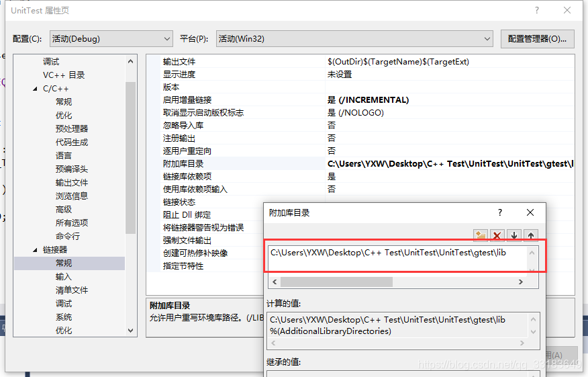
Task: Click the path box horizontal scrollbar thumb
Action: pyautogui.click(x=336, y=282)
